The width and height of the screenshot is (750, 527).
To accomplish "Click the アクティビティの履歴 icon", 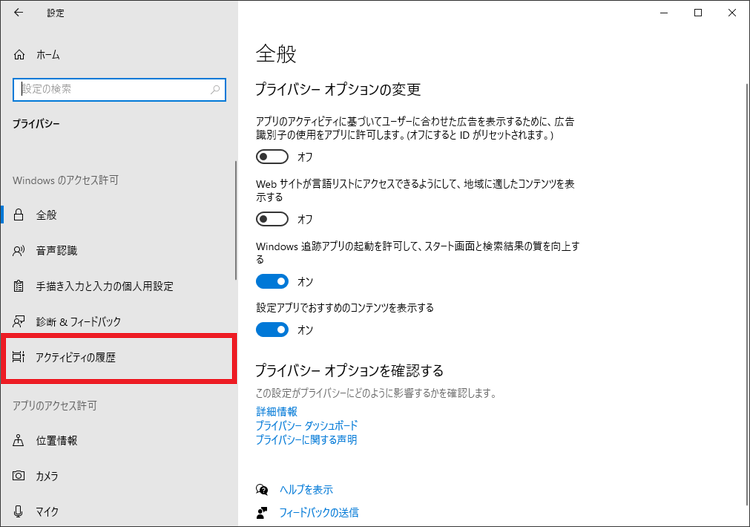I will pyautogui.click(x=18, y=357).
